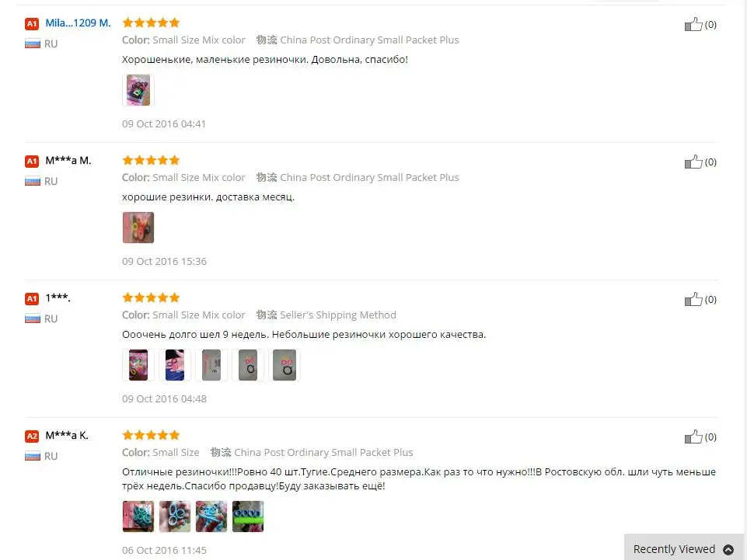Open the Mila...1209 M. profile link
The height and width of the screenshot is (560, 747).
[79, 23]
